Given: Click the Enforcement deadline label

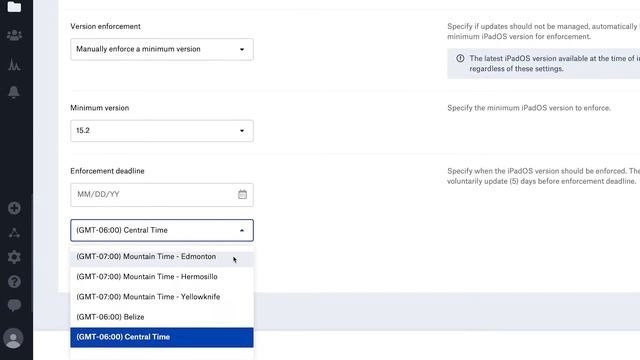Looking at the screenshot, I should [x=107, y=171].
